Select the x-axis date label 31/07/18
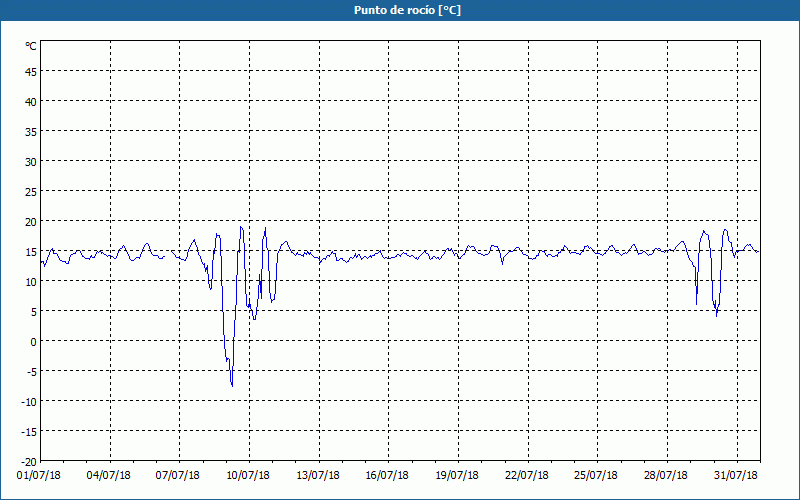This screenshot has width=800, height=500. point(735,476)
